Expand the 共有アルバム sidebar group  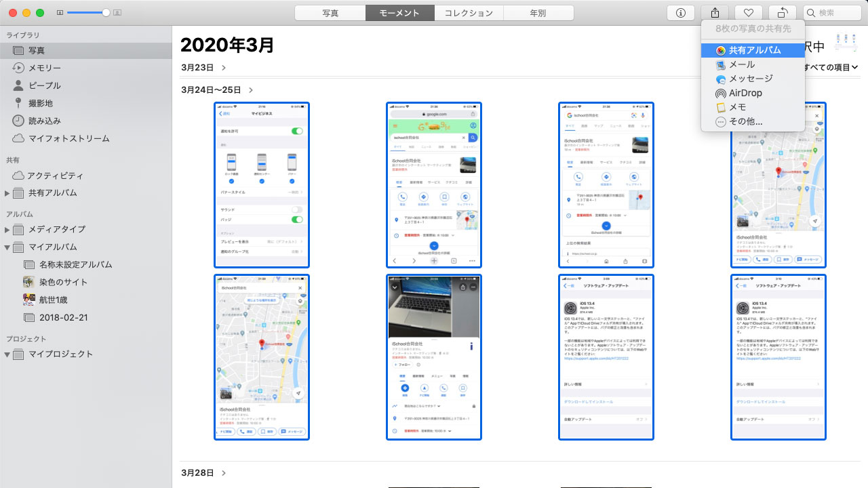point(7,193)
